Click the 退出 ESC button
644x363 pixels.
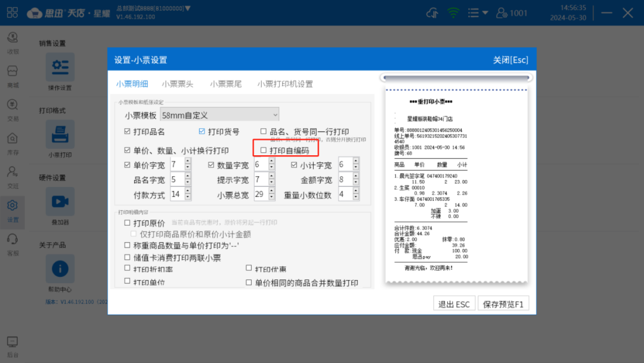pos(454,303)
